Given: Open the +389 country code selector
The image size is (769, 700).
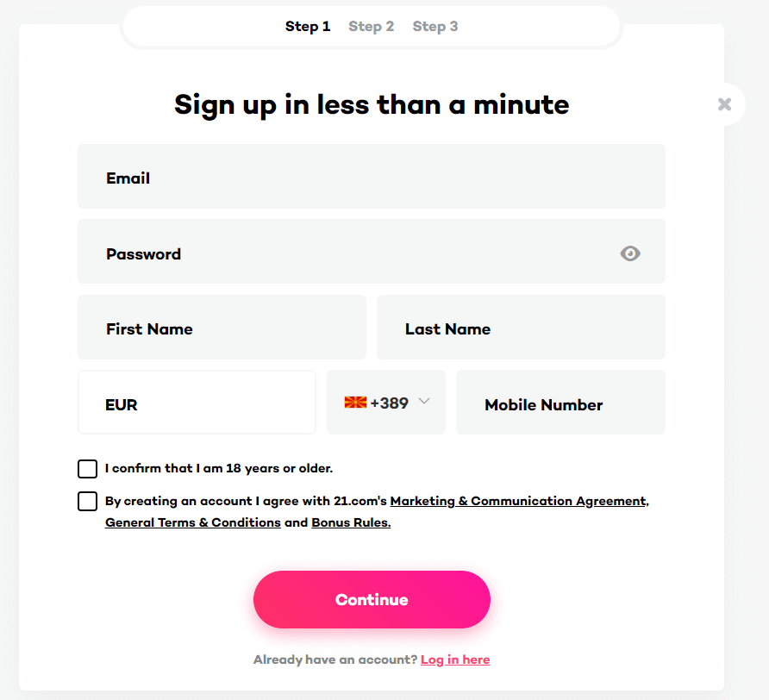Looking at the screenshot, I should 386,403.
